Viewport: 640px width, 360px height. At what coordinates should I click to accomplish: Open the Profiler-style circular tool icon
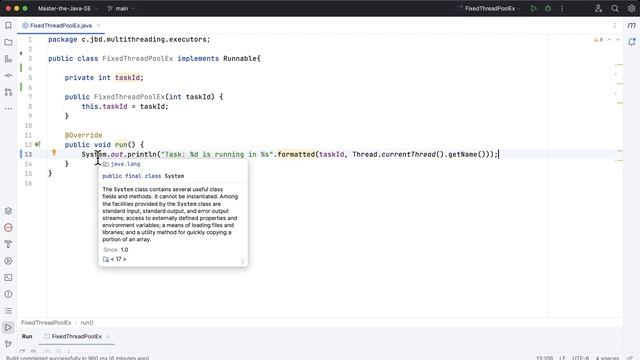click(x=8, y=261)
